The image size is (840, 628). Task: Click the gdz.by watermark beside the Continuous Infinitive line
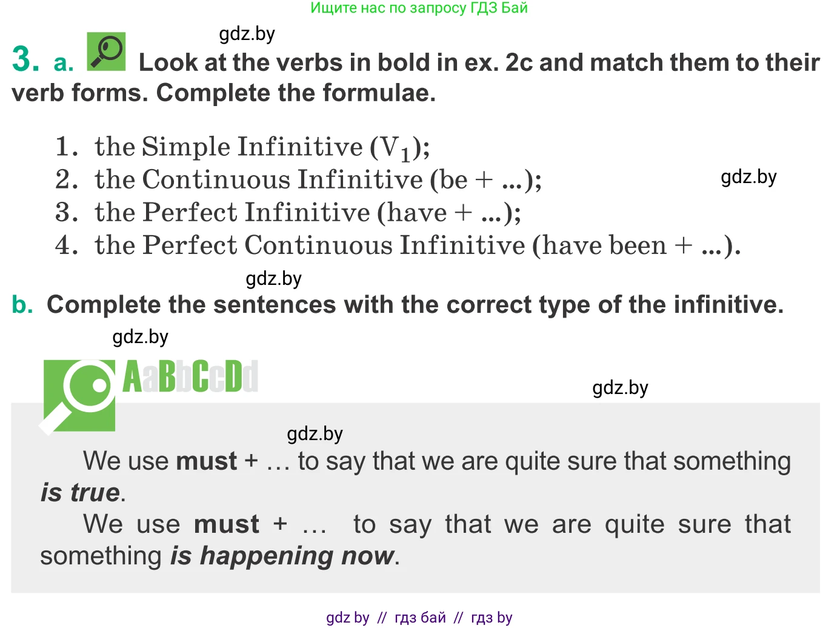748,177
